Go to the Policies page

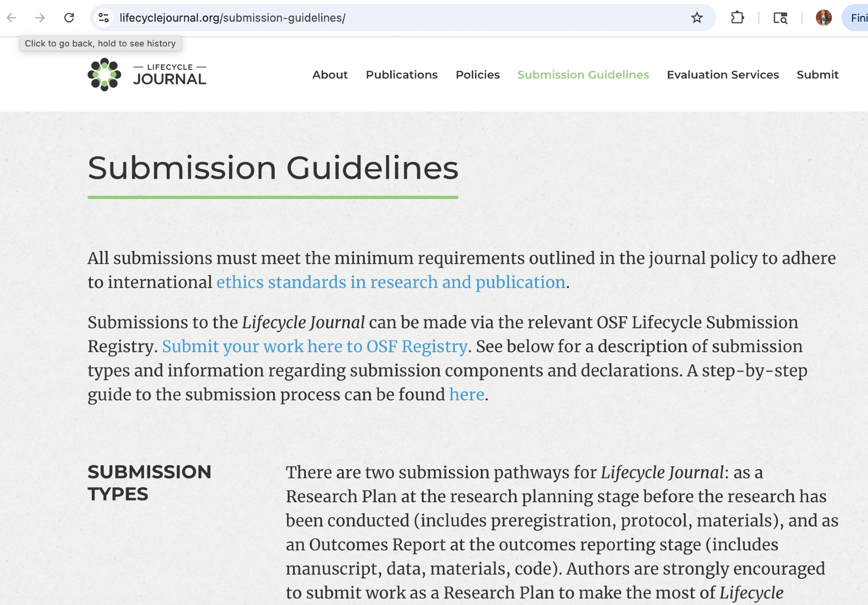pos(477,75)
